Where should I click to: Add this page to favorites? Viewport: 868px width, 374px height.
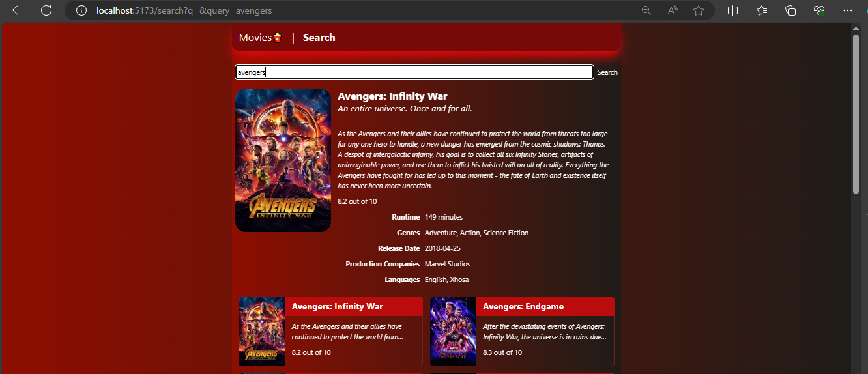click(x=699, y=10)
